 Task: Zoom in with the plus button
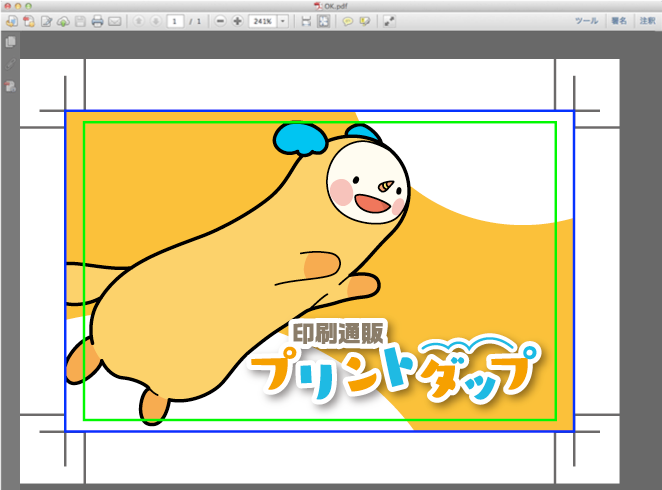(237, 21)
